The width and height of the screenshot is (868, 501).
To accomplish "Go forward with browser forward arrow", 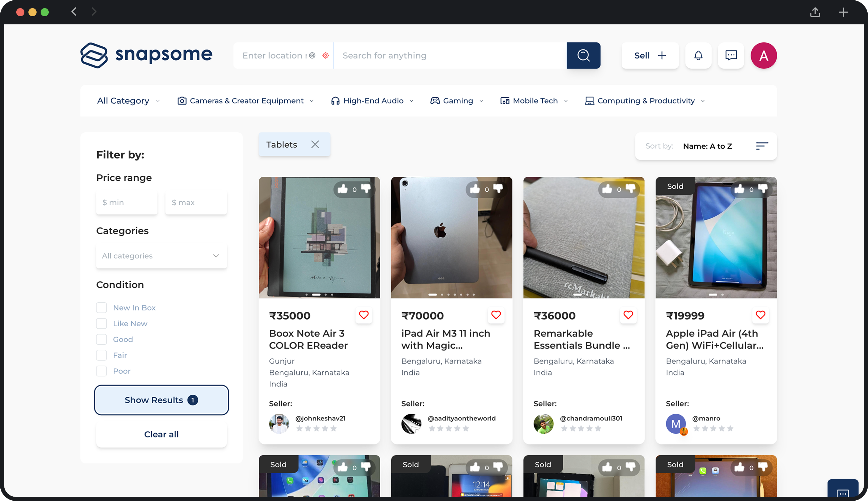I will pos(94,12).
